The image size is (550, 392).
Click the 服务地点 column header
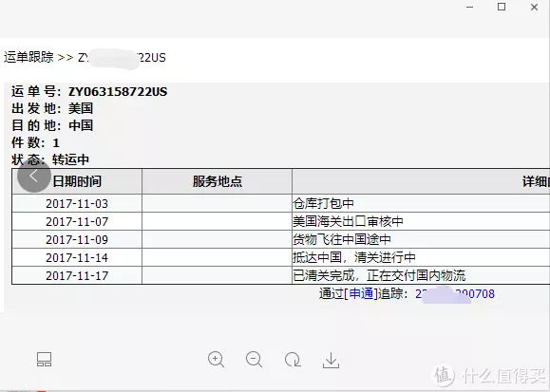[218, 181]
